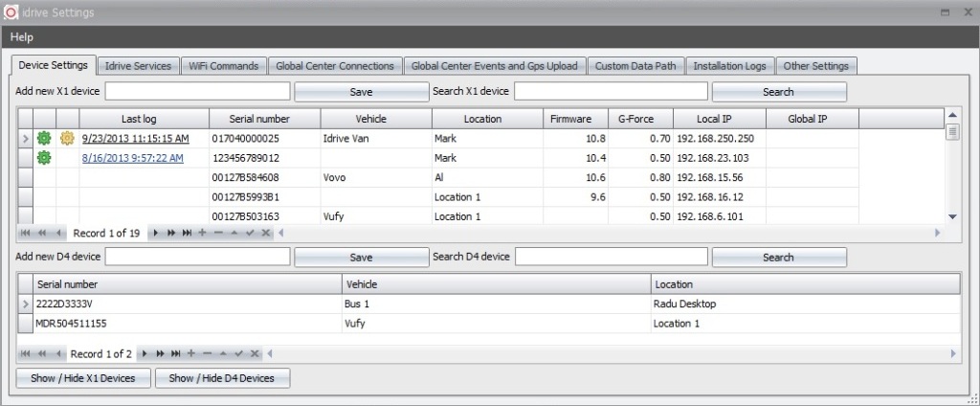
Task: Expand the 2222D3333V row indicator
Action: (25, 304)
